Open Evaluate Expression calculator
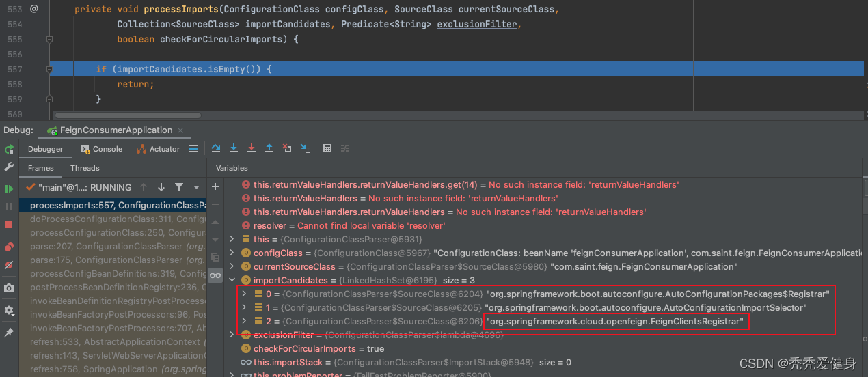This screenshot has width=868, height=377. (x=327, y=149)
